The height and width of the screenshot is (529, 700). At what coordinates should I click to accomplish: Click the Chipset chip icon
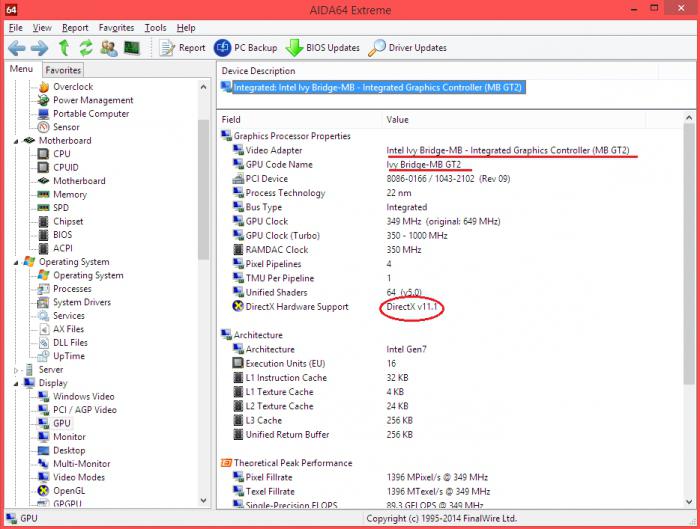tap(43, 221)
